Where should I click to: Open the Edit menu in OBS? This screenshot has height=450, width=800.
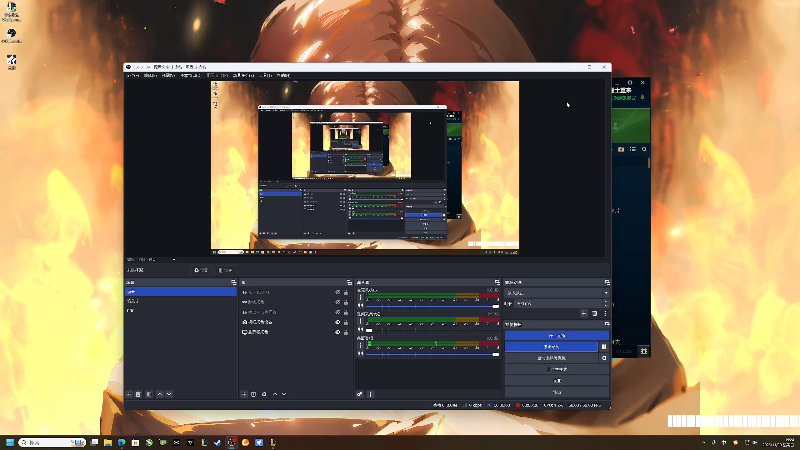click(150, 76)
